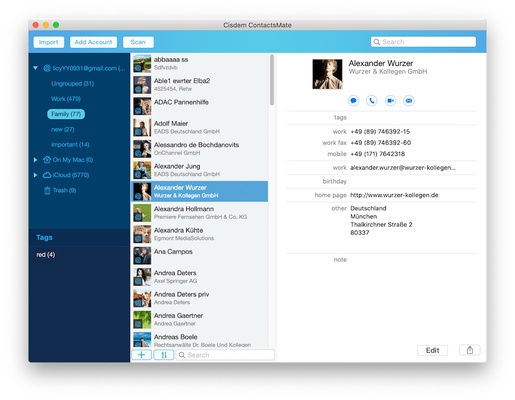Collapse the Gmail account group
Image resolution: width=515 pixels, height=400 pixels.
click(35, 68)
